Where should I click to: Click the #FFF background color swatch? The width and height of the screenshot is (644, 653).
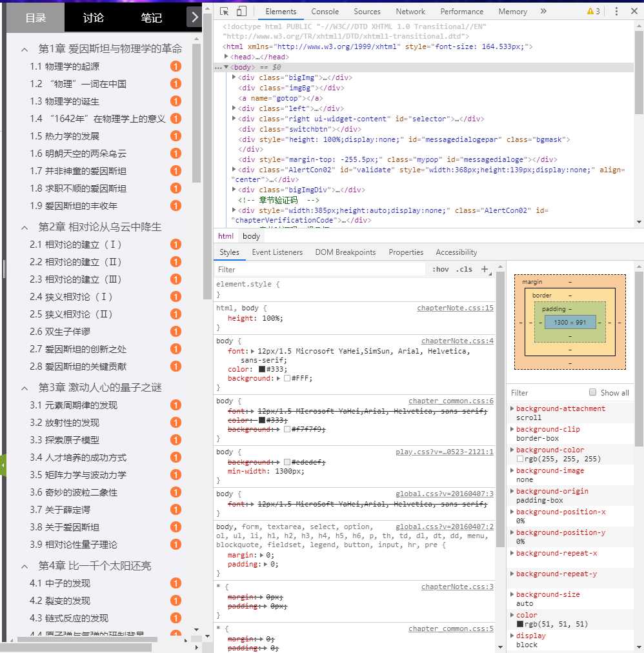[287, 378]
